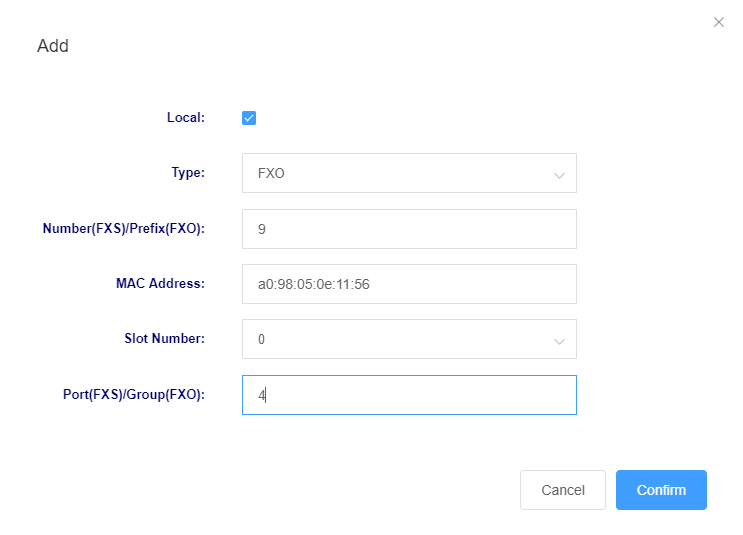This screenshot has width=743, height=535.
Task: Click the 'Number(FXS)/Prefix(FXO):' label
Action: coord(124,228)
